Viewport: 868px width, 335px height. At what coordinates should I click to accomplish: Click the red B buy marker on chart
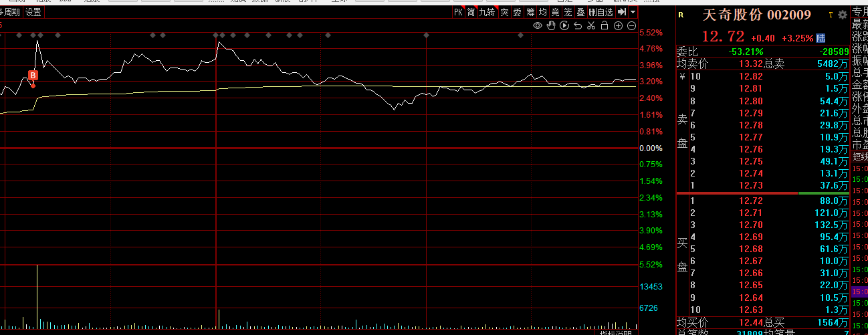point(32,75)
